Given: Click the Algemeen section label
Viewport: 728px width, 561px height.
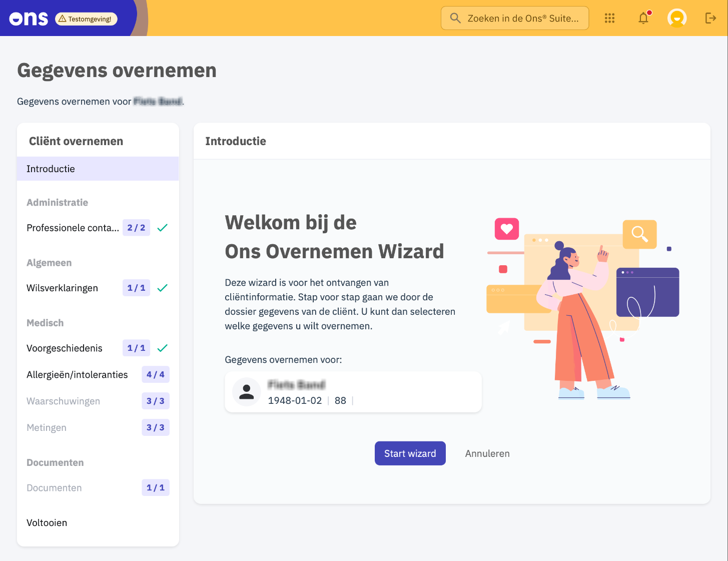Looking at the screenshot, I should pos(49,263).
